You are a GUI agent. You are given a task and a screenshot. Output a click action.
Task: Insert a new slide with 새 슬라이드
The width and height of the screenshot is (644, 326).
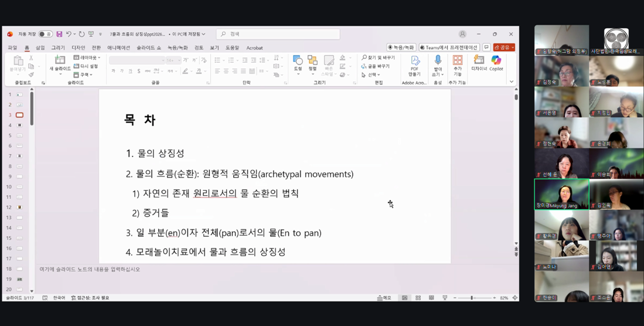60,65
